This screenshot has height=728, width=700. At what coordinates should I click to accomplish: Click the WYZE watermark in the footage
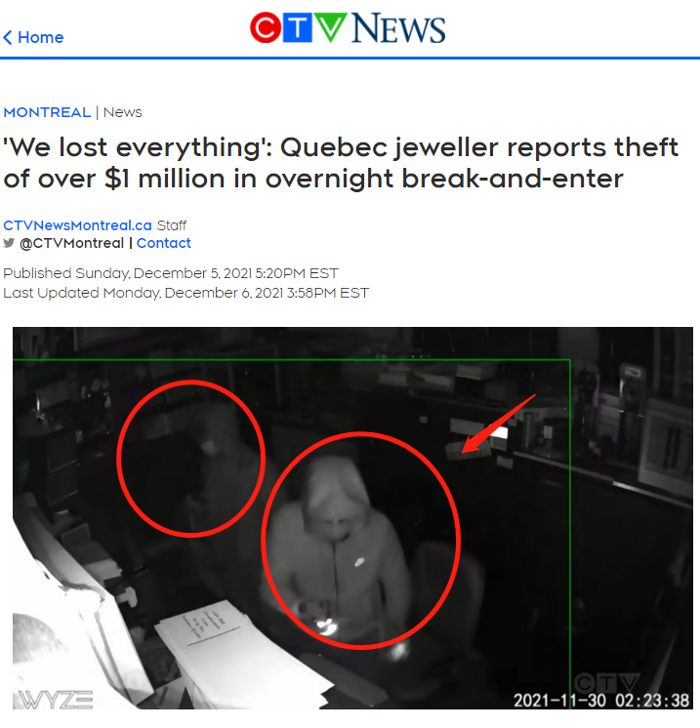(x=56, y=700)
